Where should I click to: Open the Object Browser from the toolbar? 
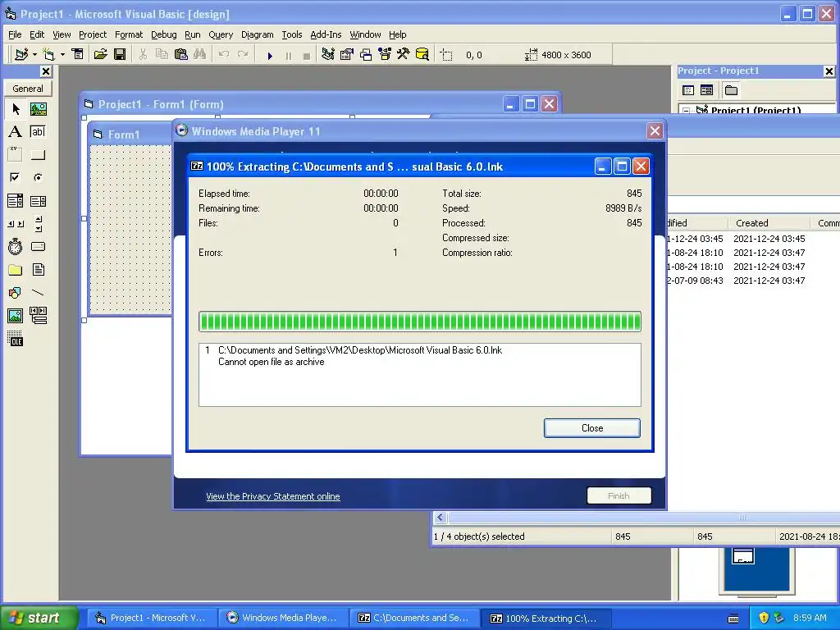point(385,55)
